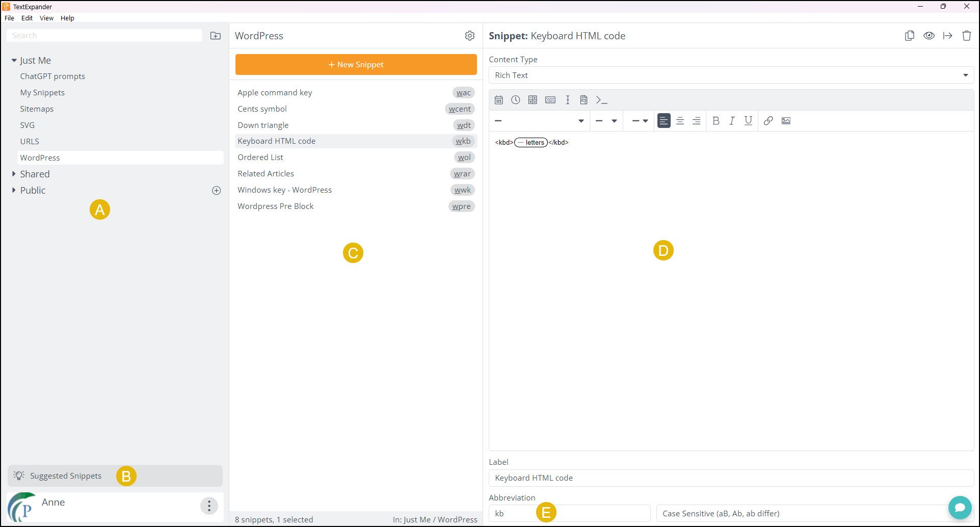Open the font size dropdown
The width and height of the screenshot is (980, 527).
(606, 121)
